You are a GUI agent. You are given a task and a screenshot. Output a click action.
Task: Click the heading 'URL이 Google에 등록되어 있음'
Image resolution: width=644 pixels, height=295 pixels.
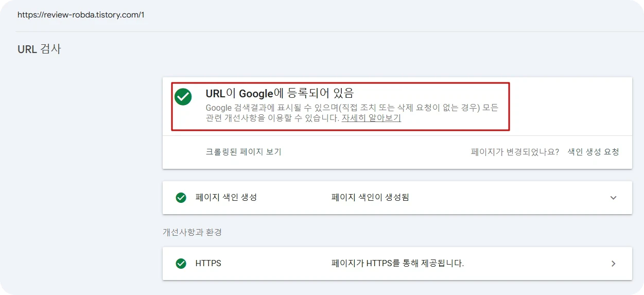[280, 93]
